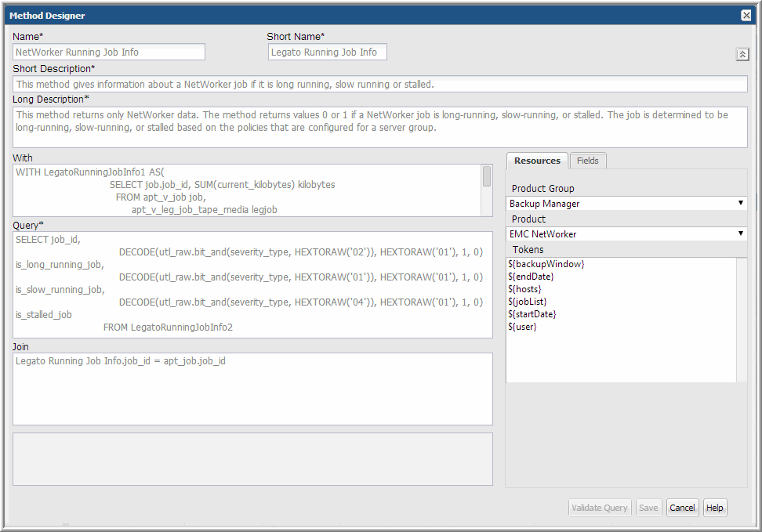This screenshot has height=532, width=762.
Task: Open the Product Group dropdown
Action: tap(626, 204)
